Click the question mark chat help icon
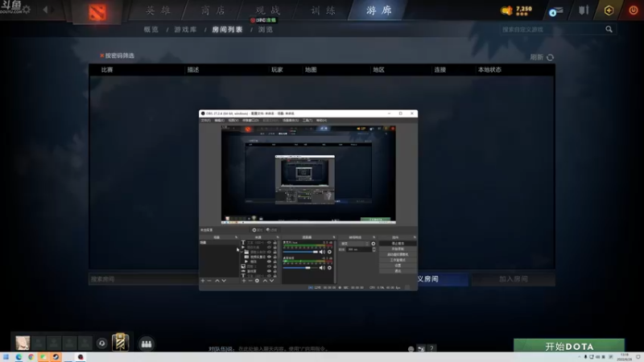This screenshot has width=644, height=362. point(431,348)
